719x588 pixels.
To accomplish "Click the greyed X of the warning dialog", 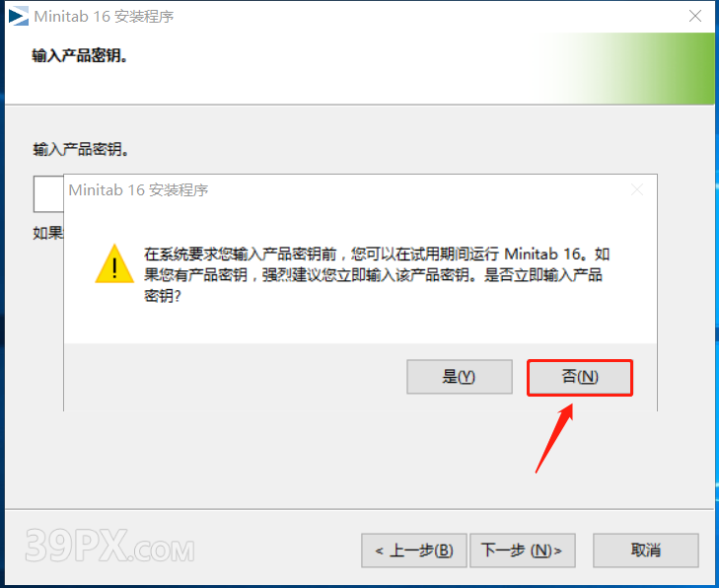I will tap(637, 189).
